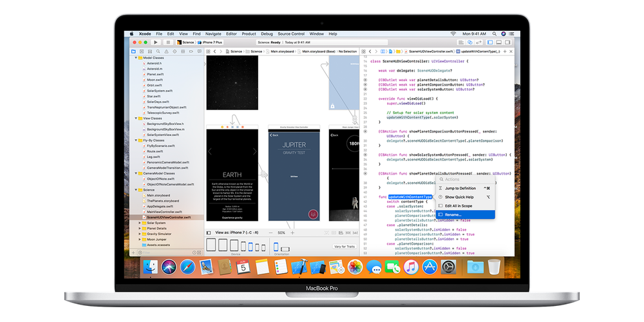
Task: Expand the Solar System folder
Action: tap(140, 223)
